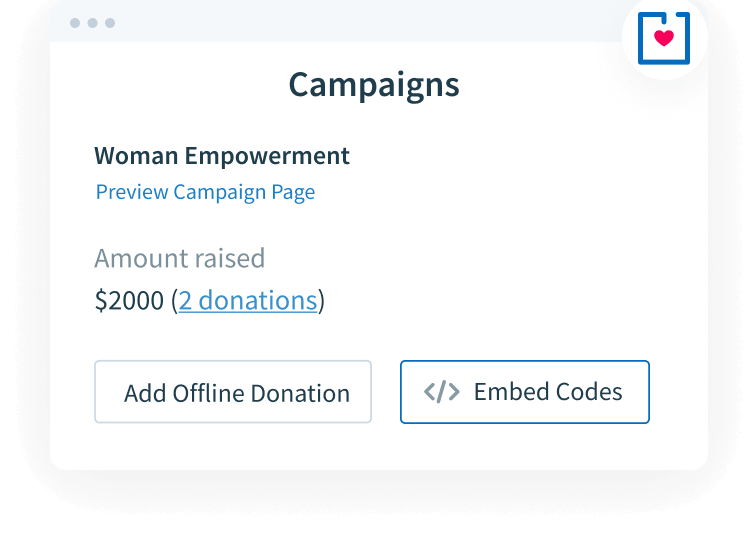This screenshot has width=756, height=542.
Task: Click the middle gray window dot
Action: tap(92, 23)
